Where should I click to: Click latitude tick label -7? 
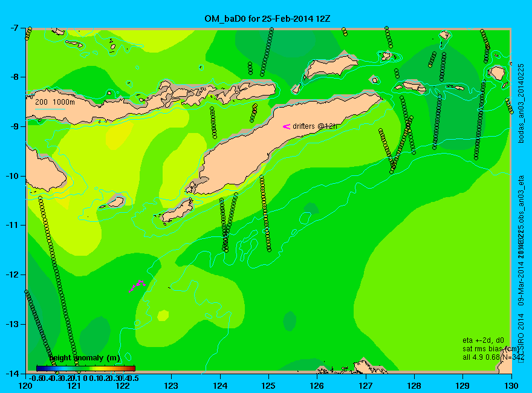pyautogui.click(x=15, y=28)
